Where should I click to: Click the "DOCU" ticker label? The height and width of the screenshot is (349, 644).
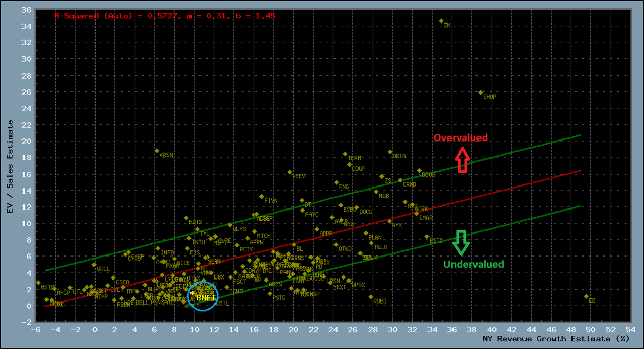coord(366,212)
